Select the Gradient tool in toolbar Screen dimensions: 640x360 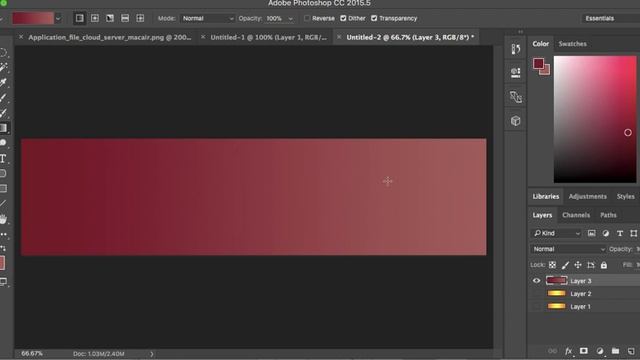(3, 128)
